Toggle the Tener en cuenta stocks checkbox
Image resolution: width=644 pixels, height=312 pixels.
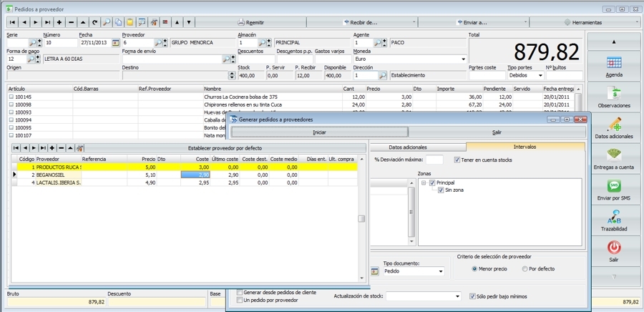(457, 160)
